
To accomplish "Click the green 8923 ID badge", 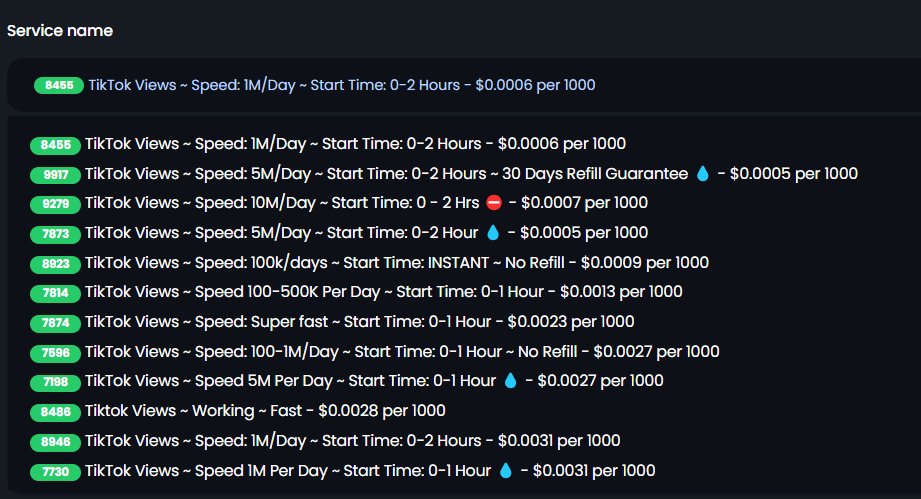I will 55,264.
